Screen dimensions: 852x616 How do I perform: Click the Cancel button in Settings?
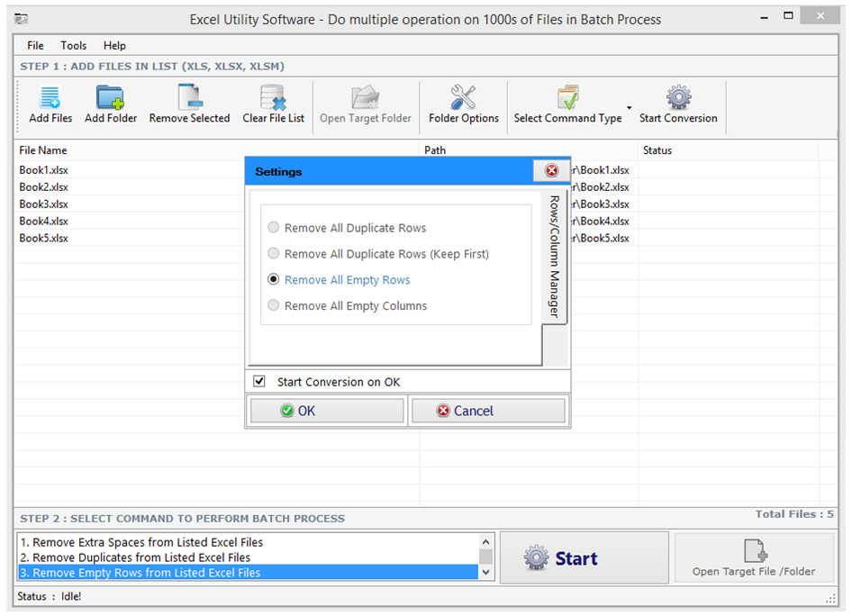click(x=488, y=411)
